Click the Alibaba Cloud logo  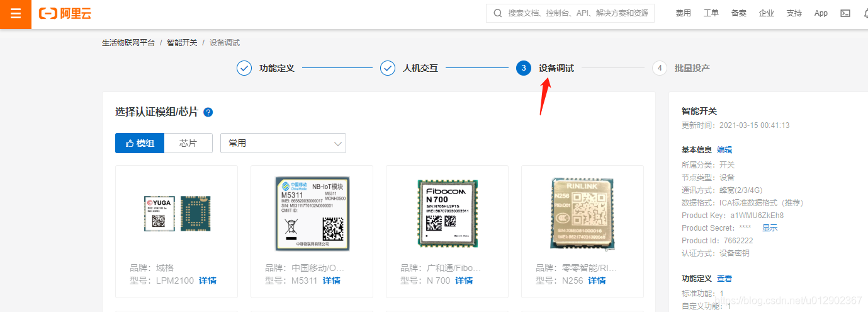(x=65, y=13)
